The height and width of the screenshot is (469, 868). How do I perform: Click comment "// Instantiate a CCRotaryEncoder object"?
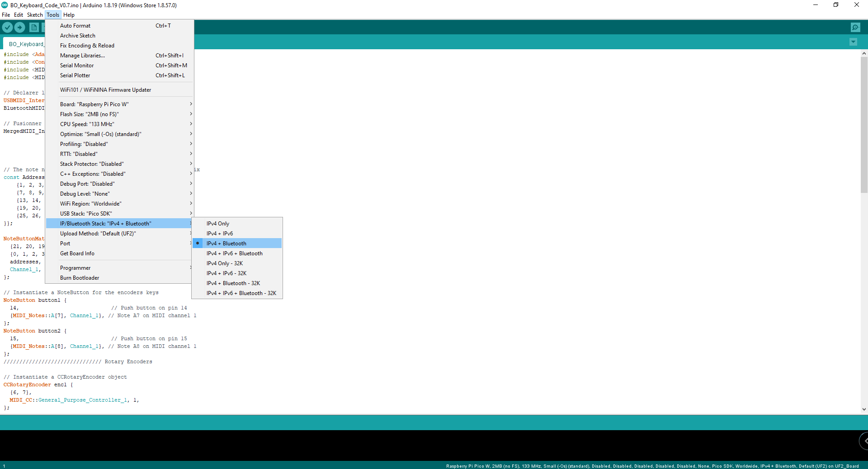[65, 377]
